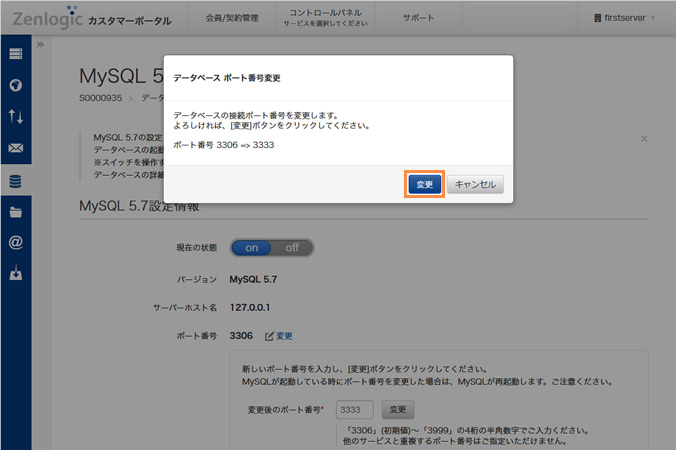Open コントロールパネル menu
Image resolution: width=676 pixels, height=450 pixels.
coord(325,18)
